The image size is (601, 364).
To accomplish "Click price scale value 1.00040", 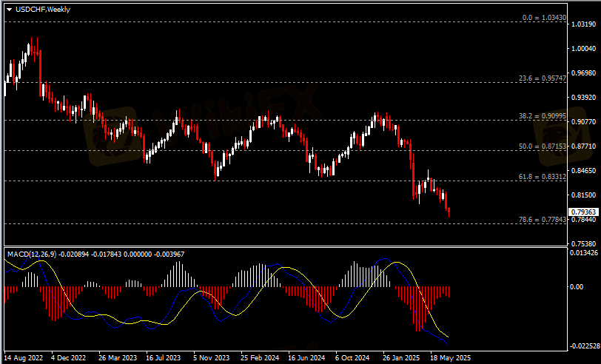I will click(583, 49).
